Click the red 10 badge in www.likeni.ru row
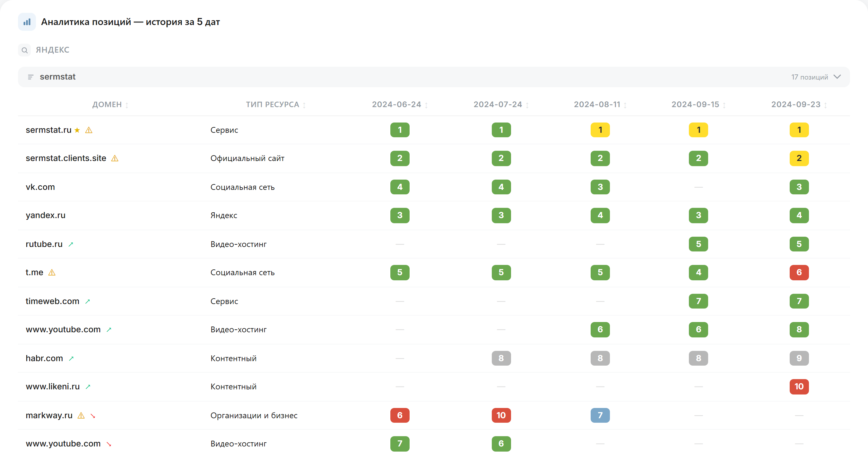This screenshot has height=458, width=868. 799,386
